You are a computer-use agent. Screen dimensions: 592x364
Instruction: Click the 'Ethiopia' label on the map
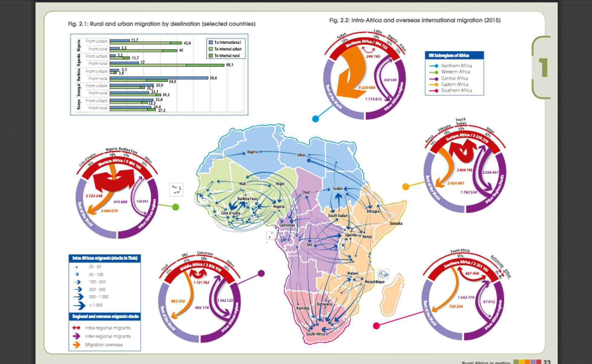[373, 212]
